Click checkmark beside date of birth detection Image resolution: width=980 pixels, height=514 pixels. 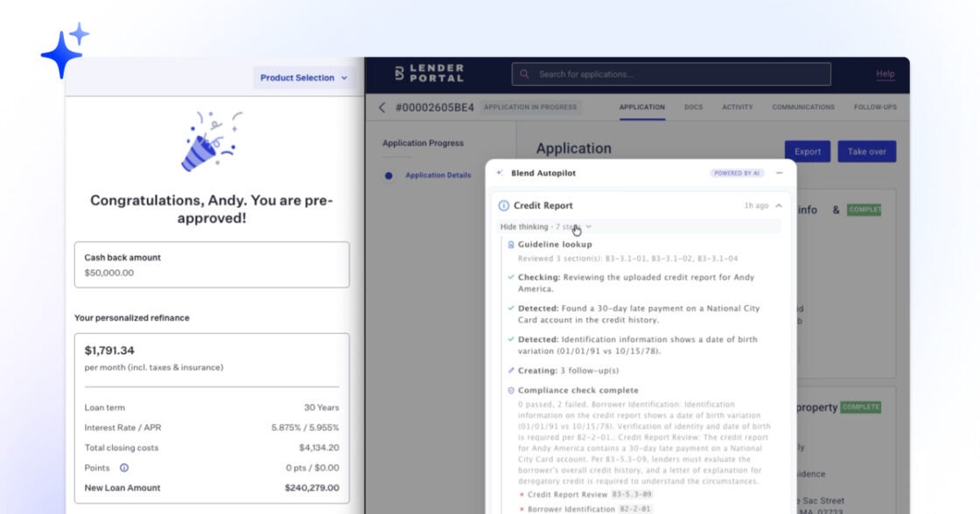coord(511,339)
